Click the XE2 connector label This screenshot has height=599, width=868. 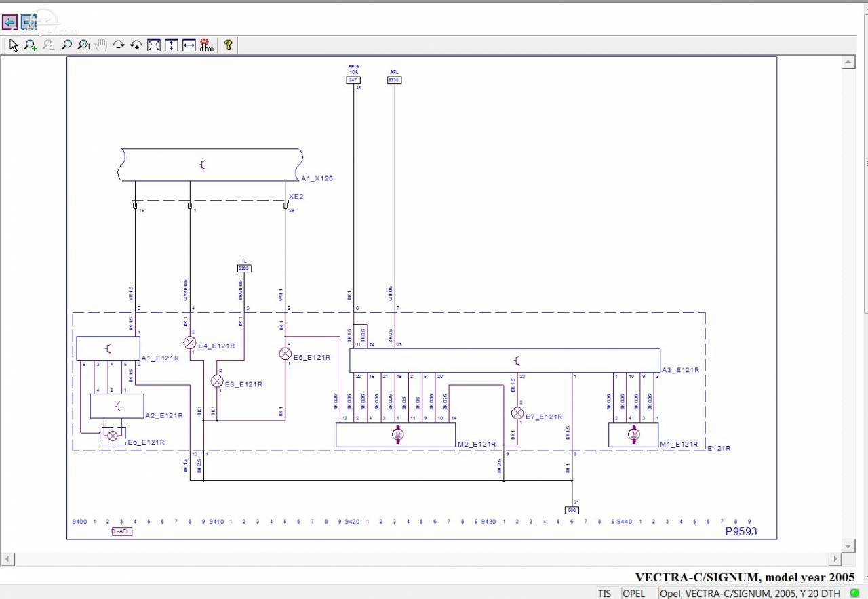click(x=296, y=195)
